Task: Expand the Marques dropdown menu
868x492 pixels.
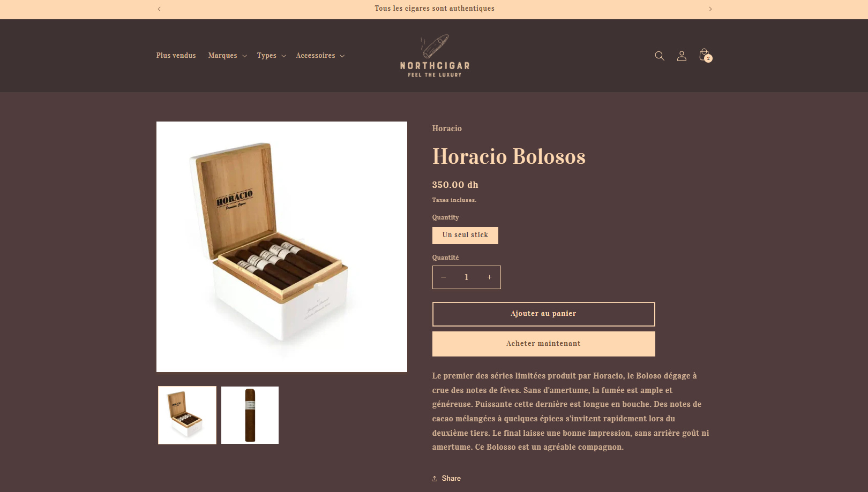Action: (227, 56)
